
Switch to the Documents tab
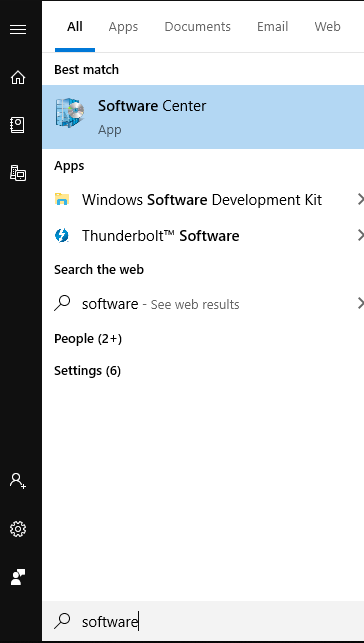198,27
